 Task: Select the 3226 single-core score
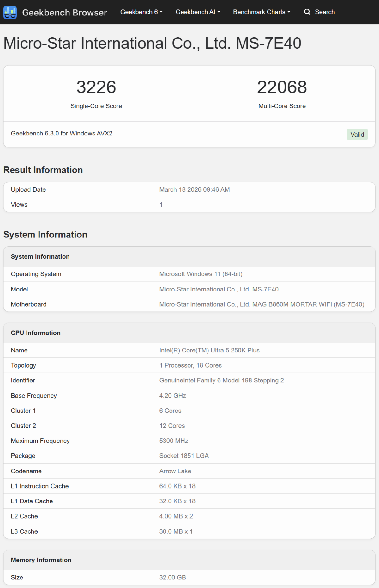point(96,87)
